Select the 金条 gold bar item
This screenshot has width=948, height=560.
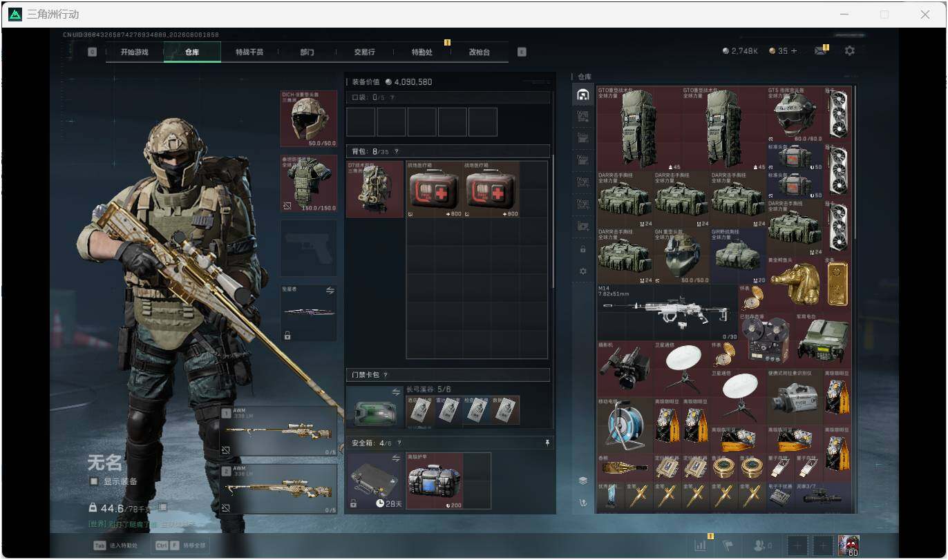(837, 284)
